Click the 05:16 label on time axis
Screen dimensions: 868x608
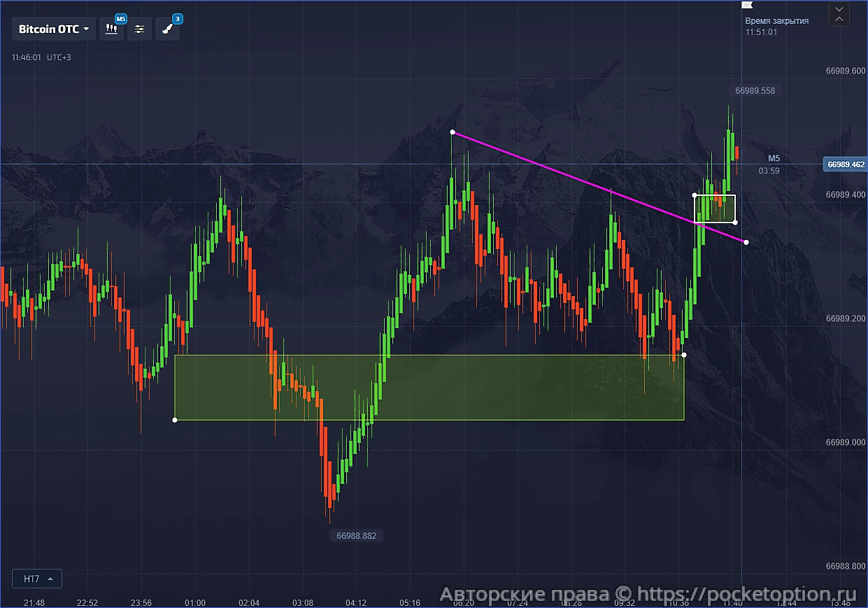(x=410, y=602)
